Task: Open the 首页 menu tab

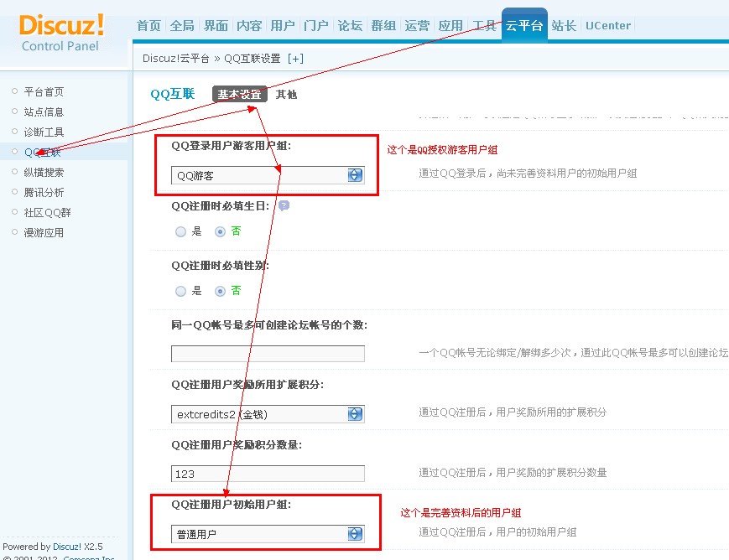Action: (x=148, y=25)
